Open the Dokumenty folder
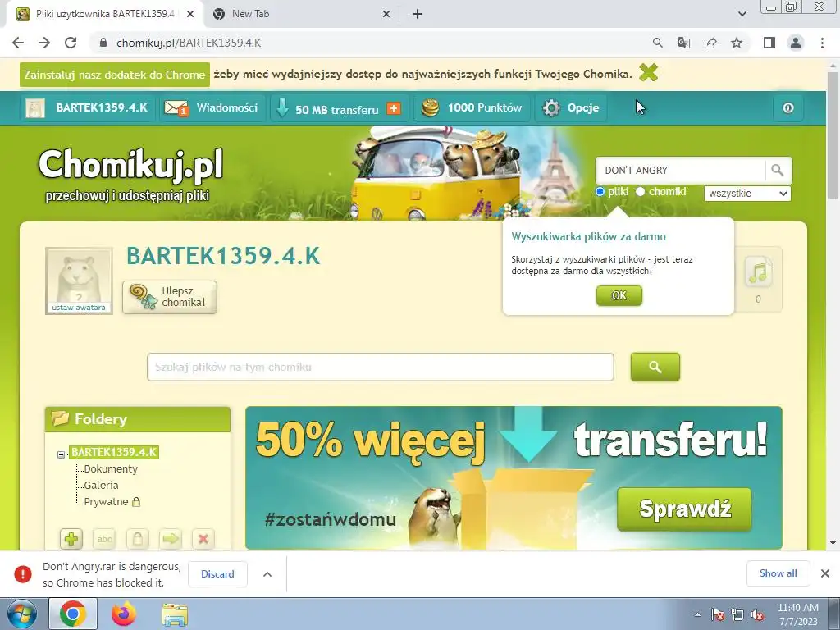Viewport: 840px width, 630px height. [111, 468]
